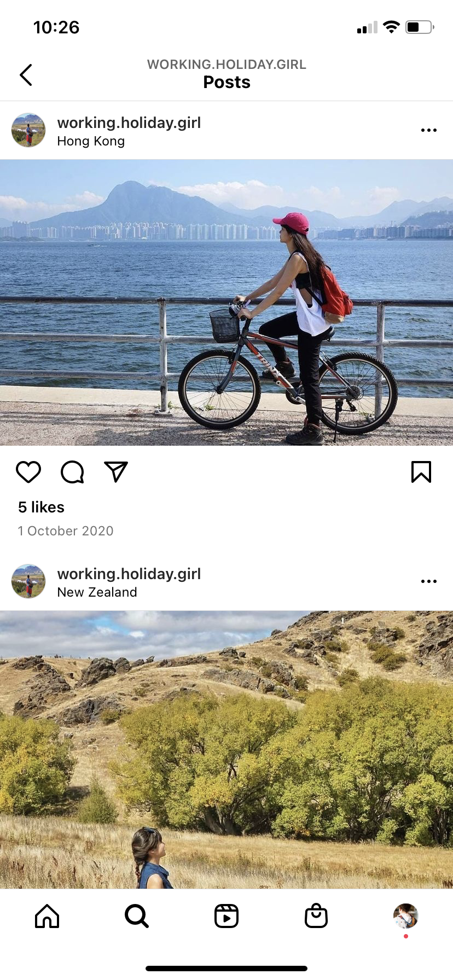Bookmark the Hong Kong bike post

click(421, 472)
